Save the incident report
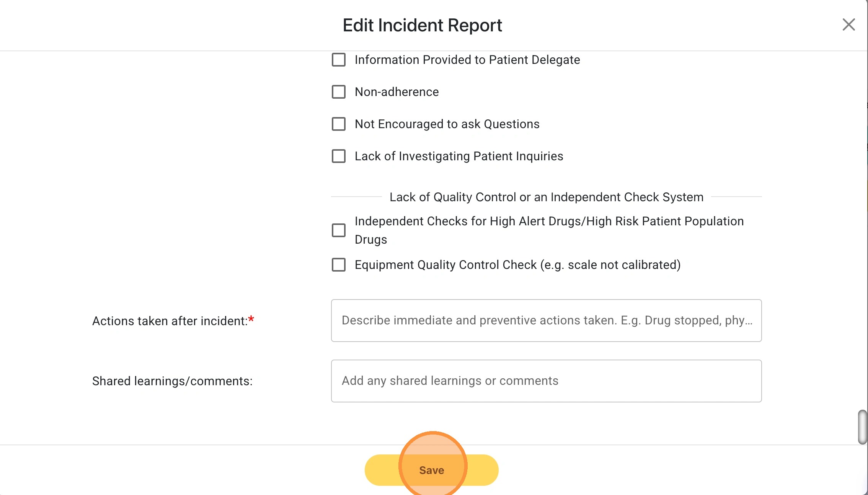This screenshot has width=868, height=495. click(x=431, y=470)
